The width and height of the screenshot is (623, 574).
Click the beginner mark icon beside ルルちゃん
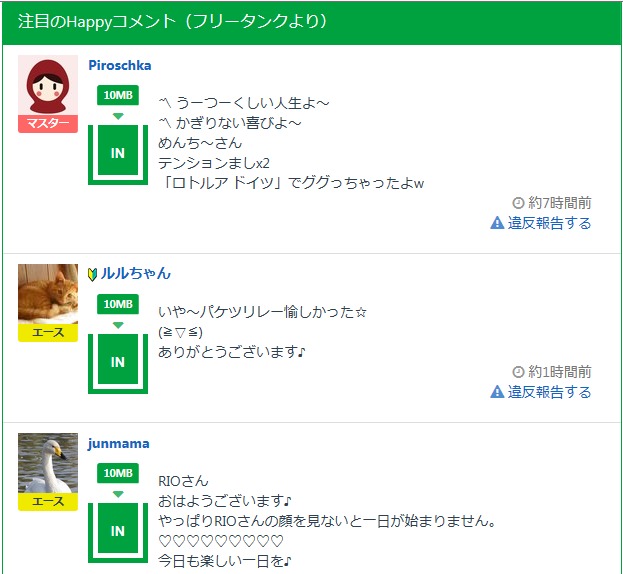(x=93, y=273)
